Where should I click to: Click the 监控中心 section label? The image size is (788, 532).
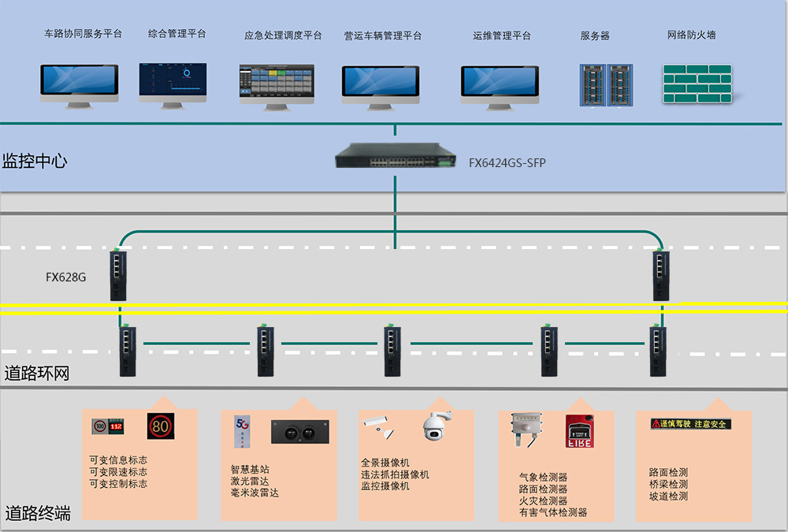tap(35, 162)
